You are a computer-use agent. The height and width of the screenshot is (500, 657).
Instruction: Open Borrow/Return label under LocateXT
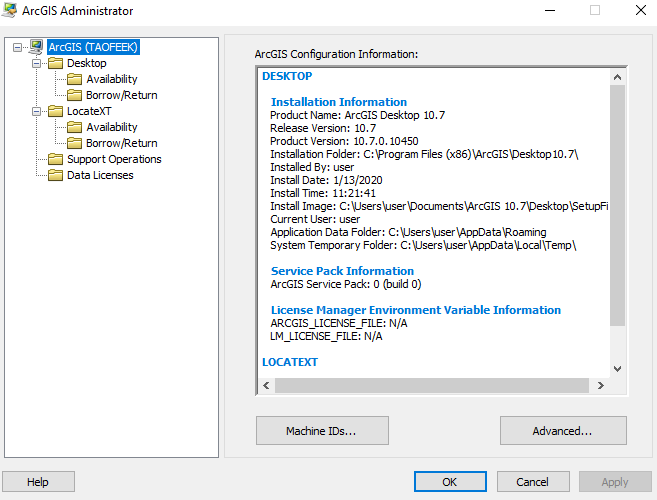tap(122, 143)
